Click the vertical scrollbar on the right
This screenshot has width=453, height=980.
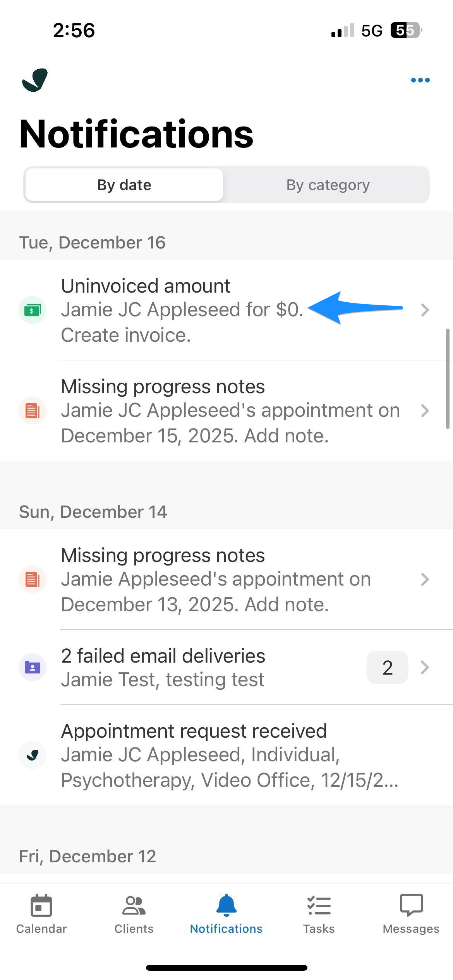coord(448,379)
